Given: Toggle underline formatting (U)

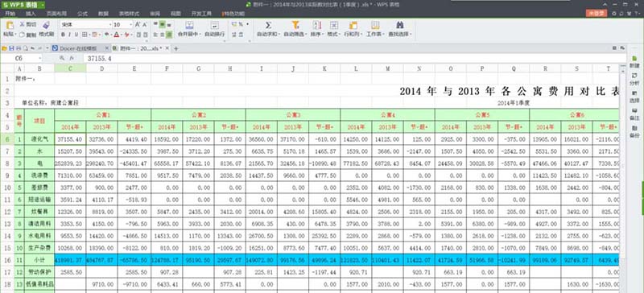Looking at the screenshot, I should click(x=76, y=35).
